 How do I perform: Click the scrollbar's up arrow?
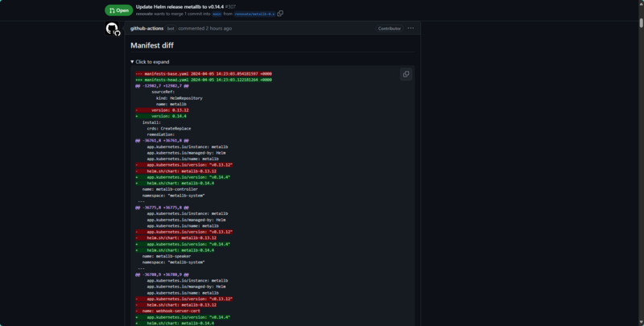tap(641, 3)
